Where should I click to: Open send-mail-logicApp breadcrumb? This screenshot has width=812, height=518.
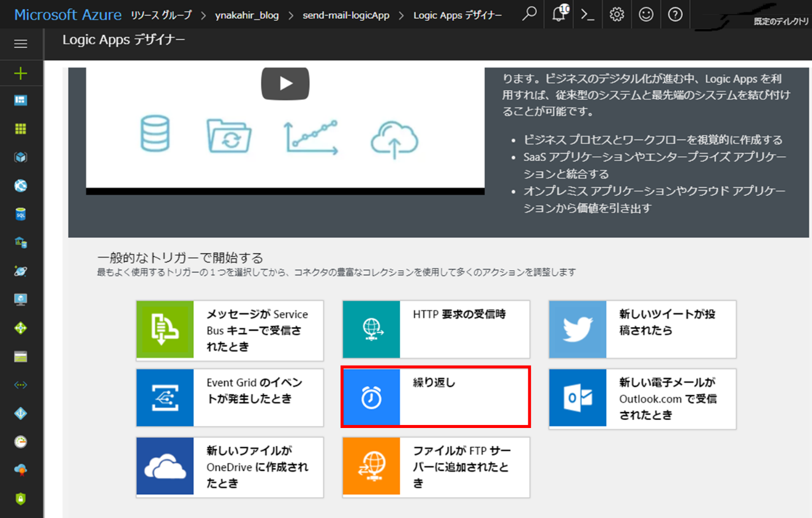(346, 15)
